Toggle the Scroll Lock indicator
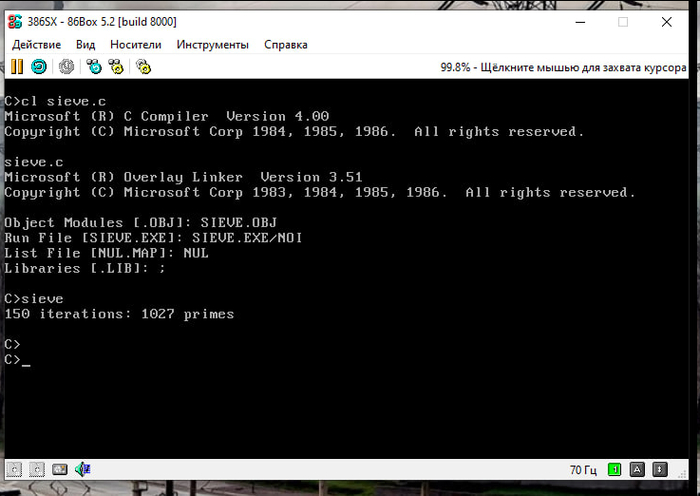The width and height of the screenshot is (700, 496). [x=660, y=469]
